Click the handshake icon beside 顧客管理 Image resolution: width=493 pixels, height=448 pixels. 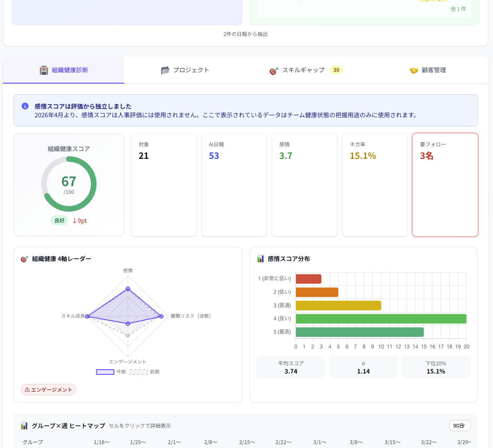413,70
